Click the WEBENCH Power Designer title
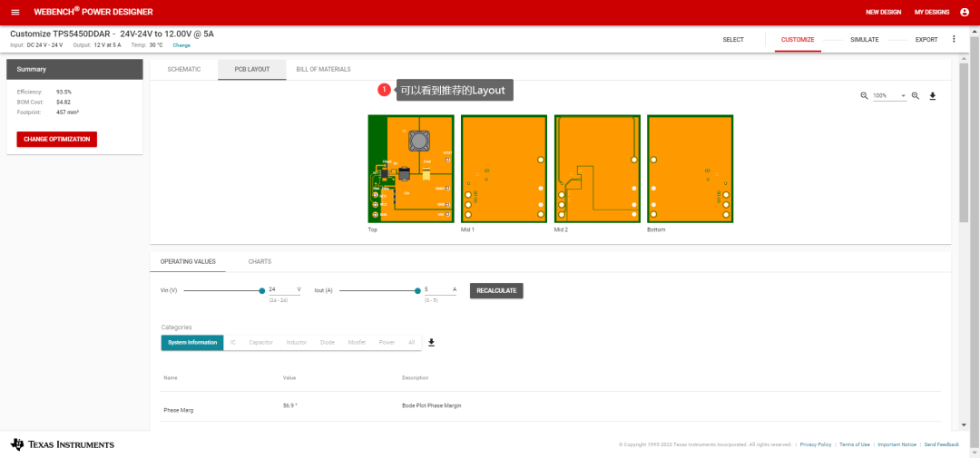 click(x=93, y=12)
